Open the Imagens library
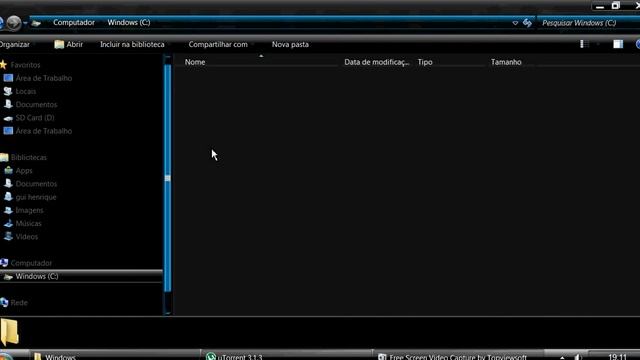 click(x=29, y=210)
